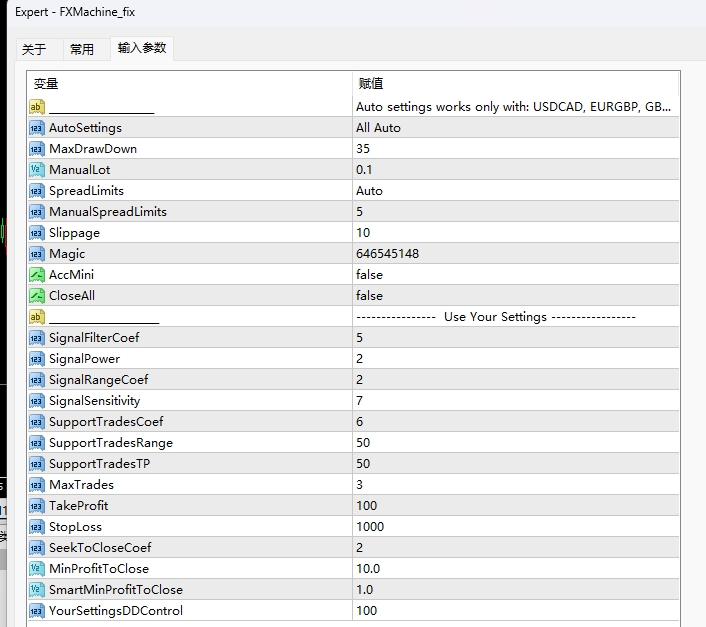The width and height of the screenshot is (706, 627).
Task: Click the SignalPower row icon
Action: (x=37, y=359)
